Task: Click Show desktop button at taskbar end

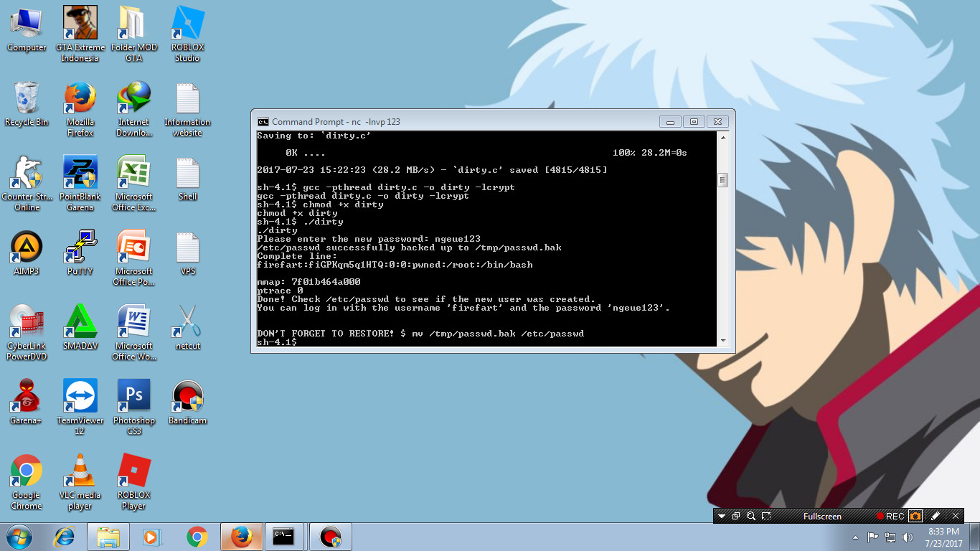Action: 974,537
